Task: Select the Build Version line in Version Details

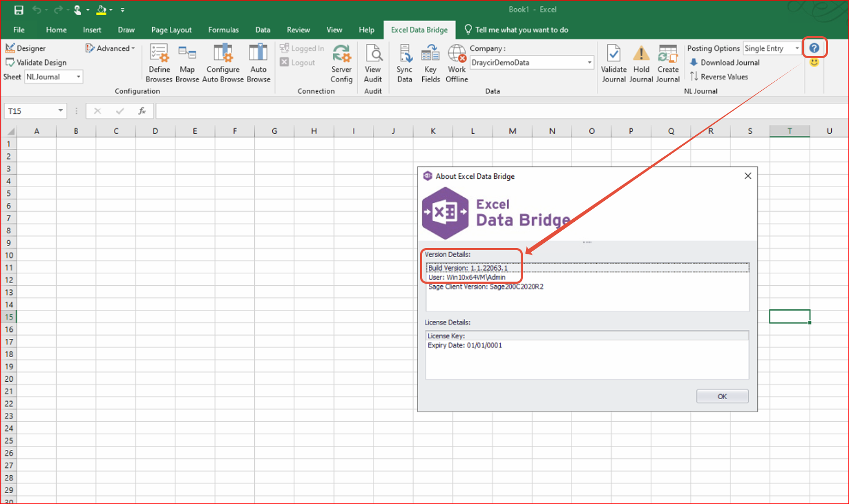Action: (587, 268)
